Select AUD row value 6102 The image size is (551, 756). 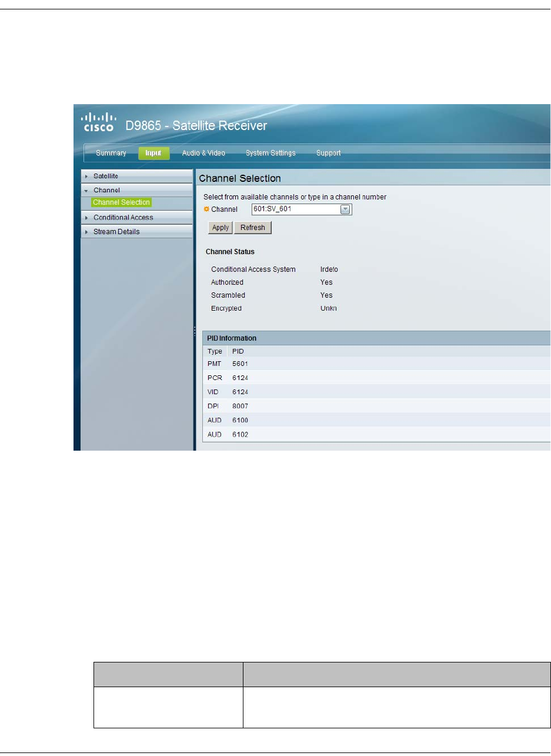241,434
